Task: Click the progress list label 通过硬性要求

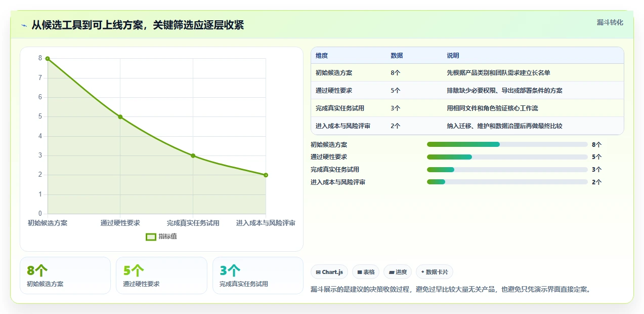Action: [329, 157]
